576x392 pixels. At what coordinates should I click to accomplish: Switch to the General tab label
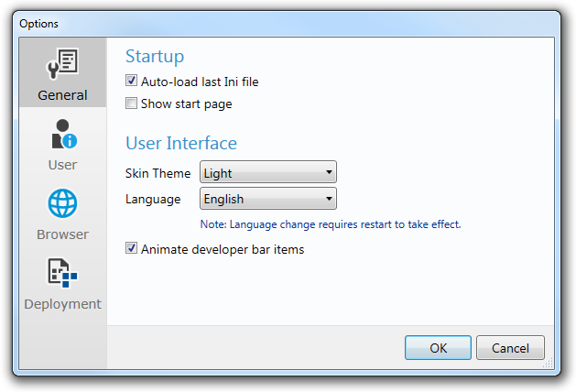pos(62,95)
